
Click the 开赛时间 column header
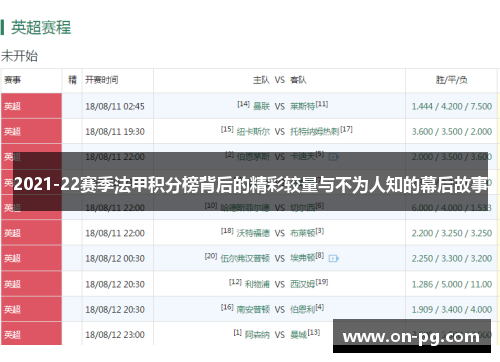tap(102, 80)
